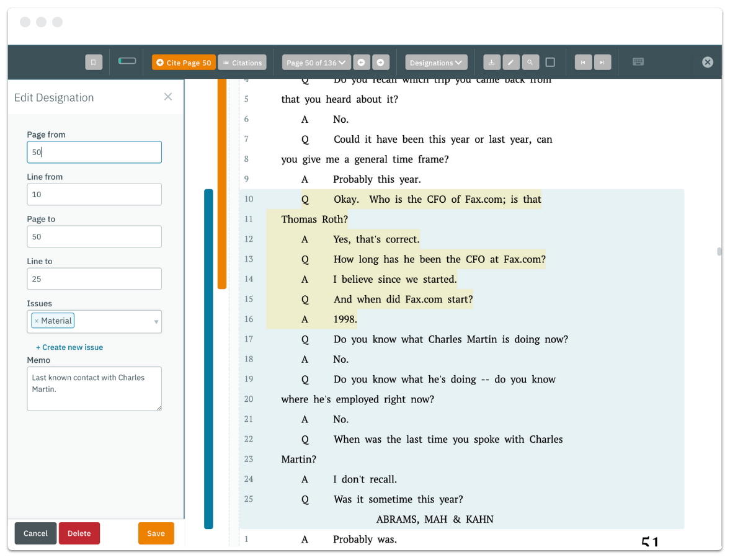The height and width of the screenshot is (560, 730).
Task: Click the Cite Page 50 button
Action: point(183,62)
